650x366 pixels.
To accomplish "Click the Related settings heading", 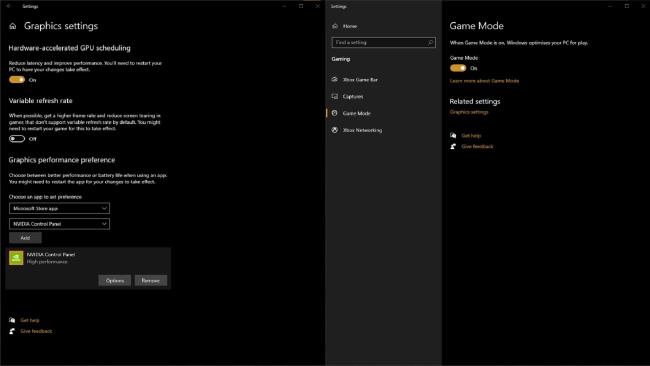I will (x=475, y=102).
